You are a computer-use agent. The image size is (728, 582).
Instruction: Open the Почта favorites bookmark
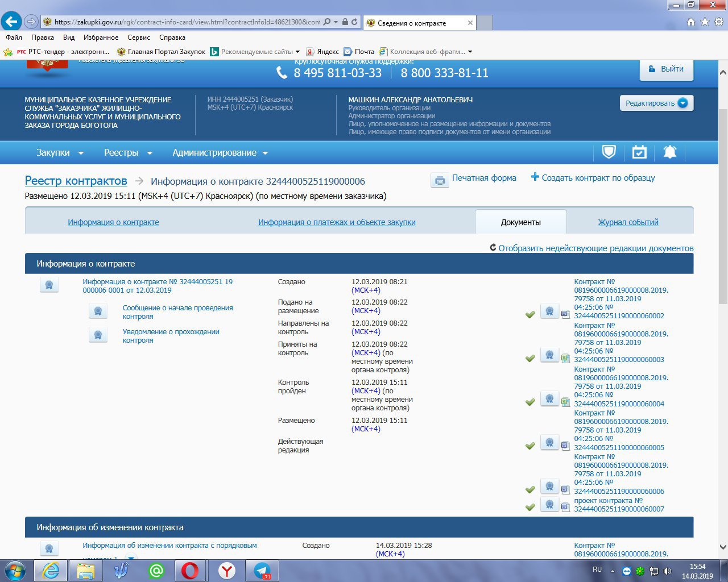[359, 52]
